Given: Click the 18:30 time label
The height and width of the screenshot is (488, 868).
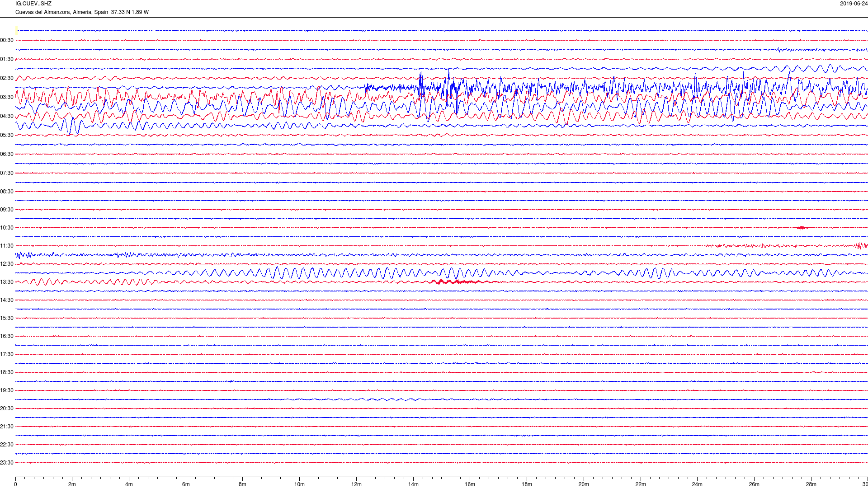Looking at the screenshot, I should [x=7, y=372].
